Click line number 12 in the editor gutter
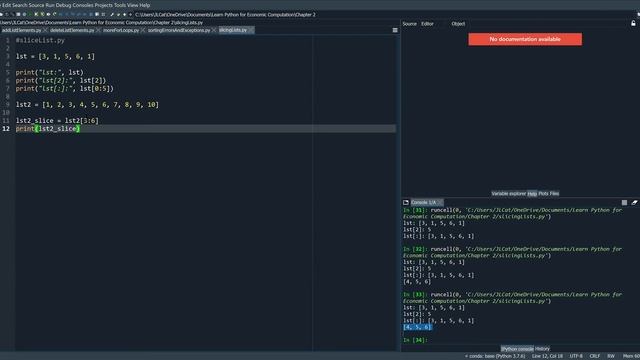640x360 pixels. coord(6,129)
